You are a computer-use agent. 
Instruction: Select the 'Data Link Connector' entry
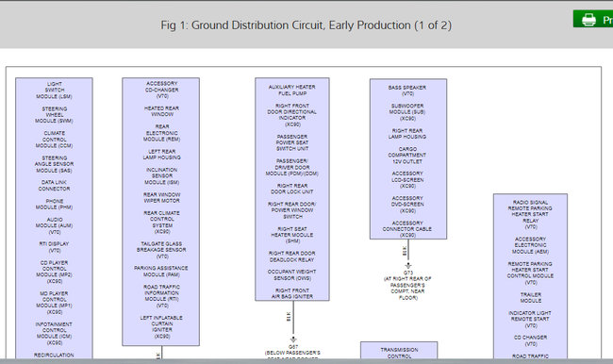[54, 186]
